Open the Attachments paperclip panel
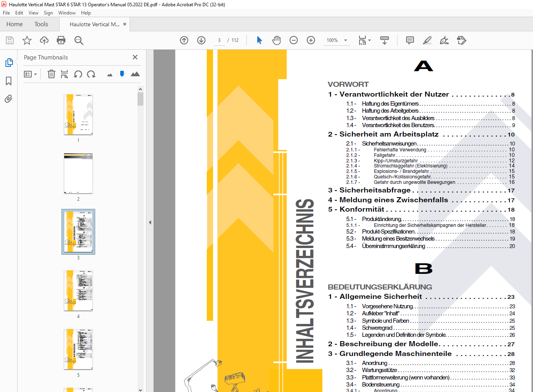 [x=9, y=99]
